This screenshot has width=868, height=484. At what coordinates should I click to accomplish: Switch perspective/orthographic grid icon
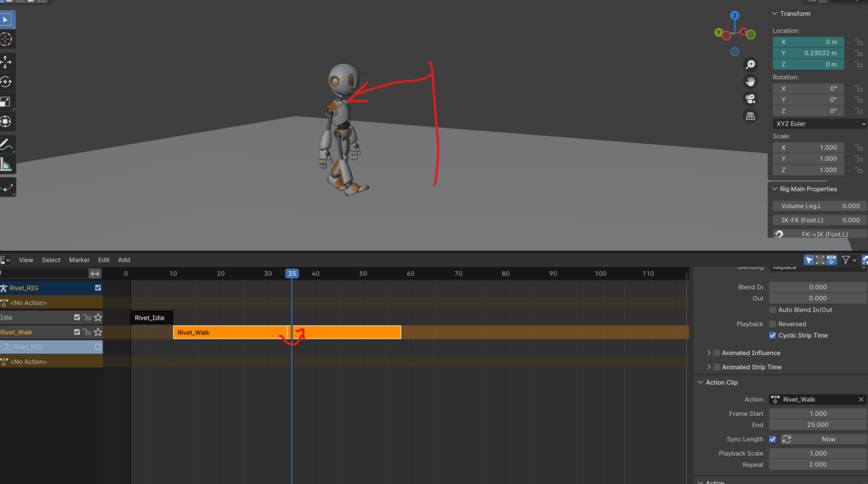pyautogui.click(x=751, y=116)
